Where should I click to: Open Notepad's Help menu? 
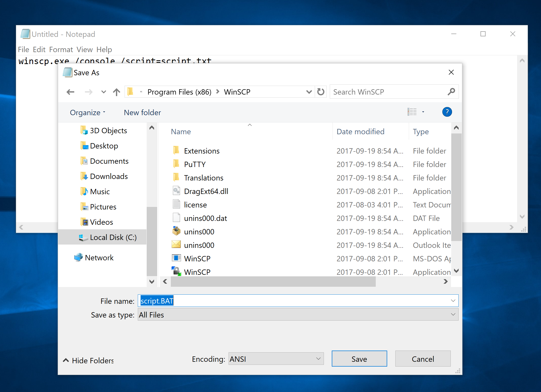coord(104,49)
